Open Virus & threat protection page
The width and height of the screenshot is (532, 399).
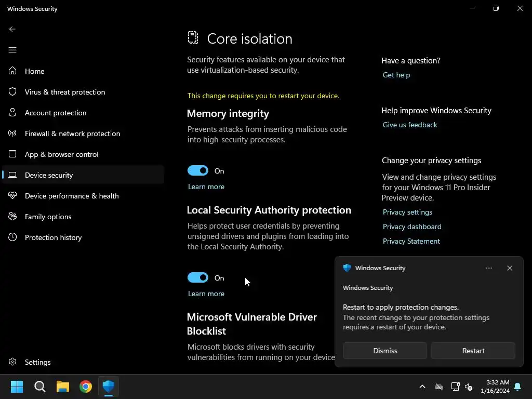pos(65,92)
